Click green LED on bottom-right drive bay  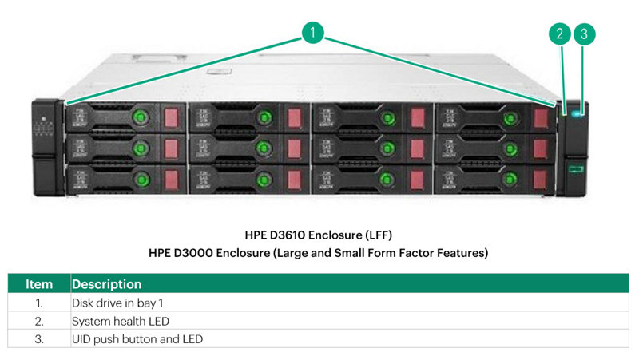[x=508, y=177]
